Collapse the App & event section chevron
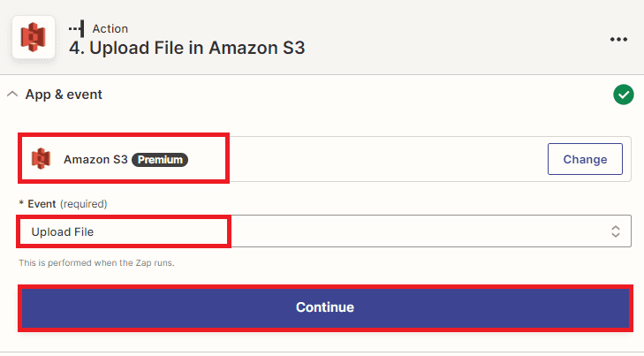 13,95
